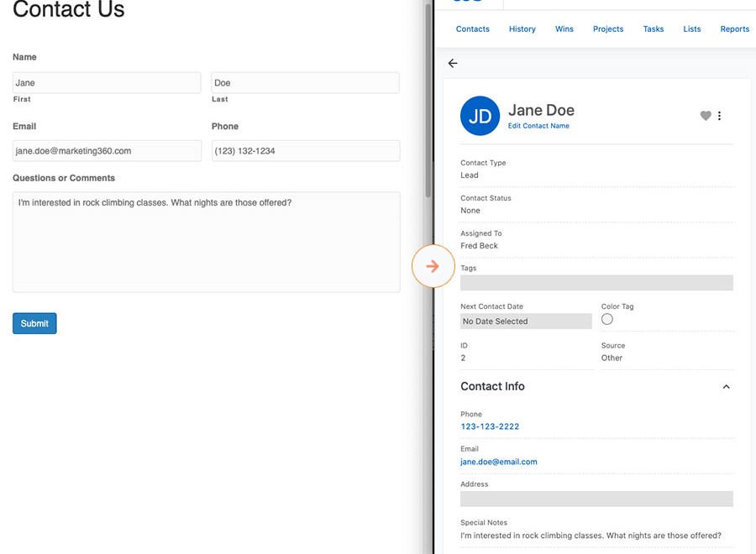The image size is (756, 554).
Task: Focus the First name field with Jane
Action: tap(107, 83)
